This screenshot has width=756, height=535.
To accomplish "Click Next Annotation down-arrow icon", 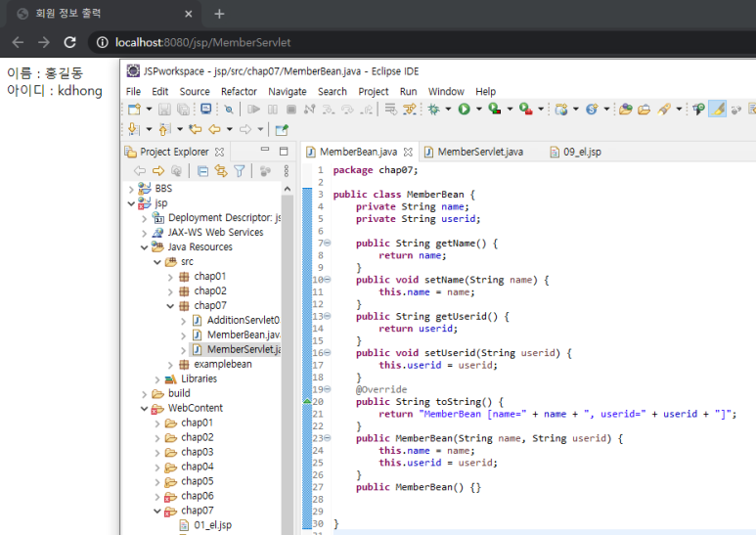I will pos(134,129).
